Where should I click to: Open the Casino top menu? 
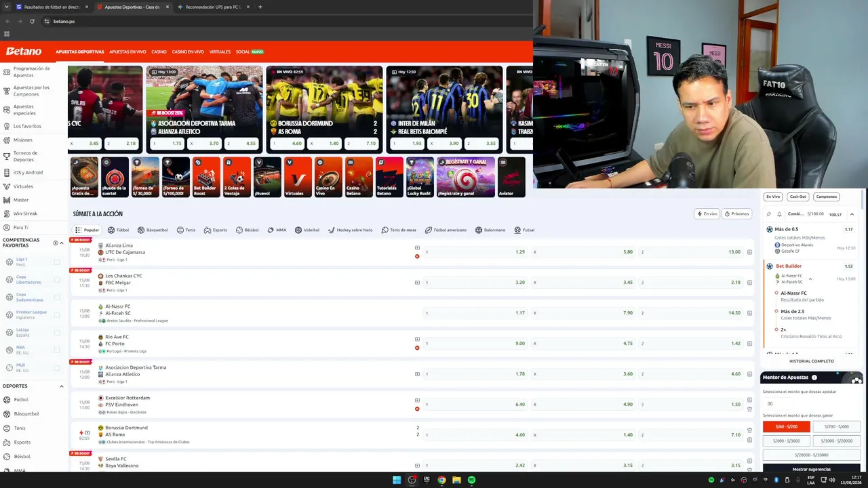[x=159, y=52]
